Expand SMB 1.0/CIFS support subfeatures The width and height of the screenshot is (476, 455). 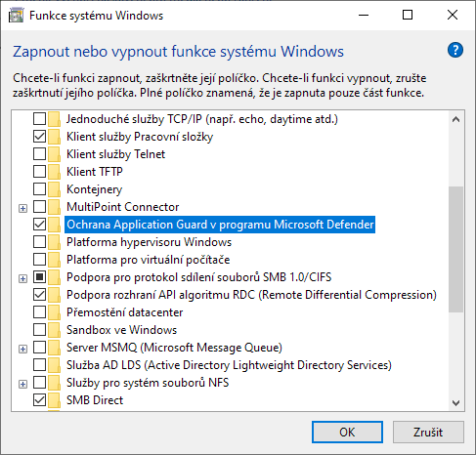pyautogui.click(x=22, y=278)
